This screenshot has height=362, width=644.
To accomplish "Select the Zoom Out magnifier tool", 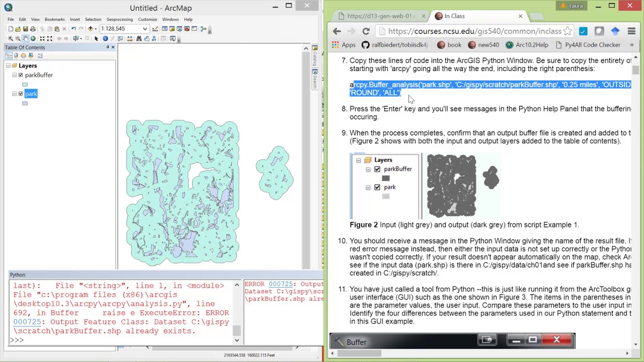I will pos(18,39).
